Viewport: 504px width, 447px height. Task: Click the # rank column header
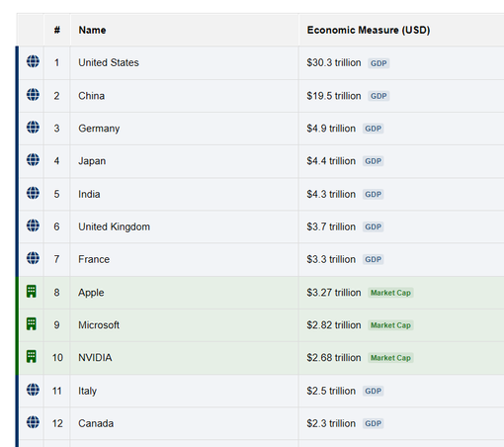coord(56,30)
